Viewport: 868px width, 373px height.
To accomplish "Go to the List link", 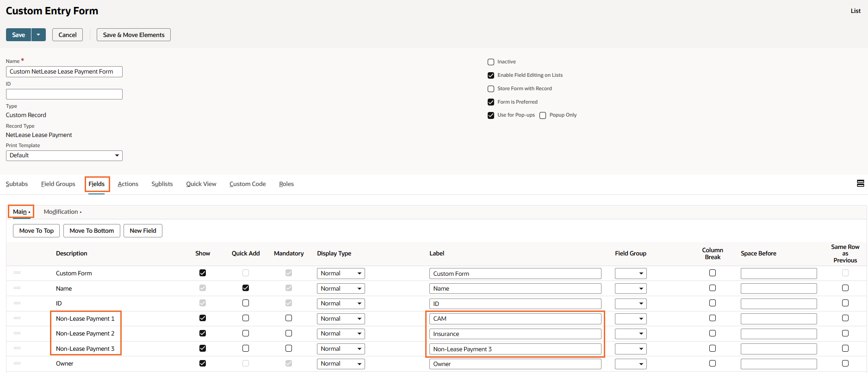I will coord(856,11).
